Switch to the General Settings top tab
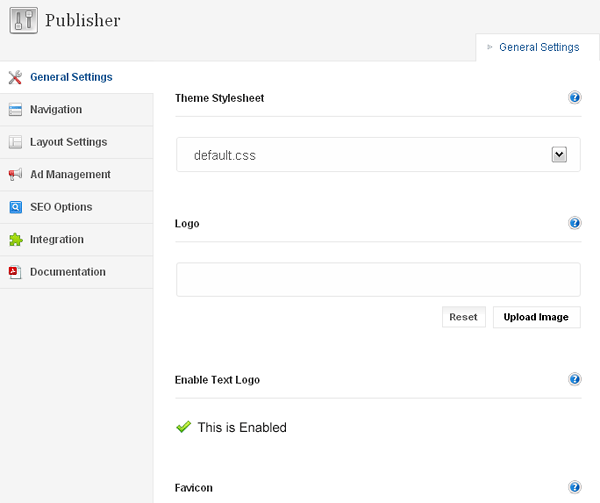 coord(538,47)
